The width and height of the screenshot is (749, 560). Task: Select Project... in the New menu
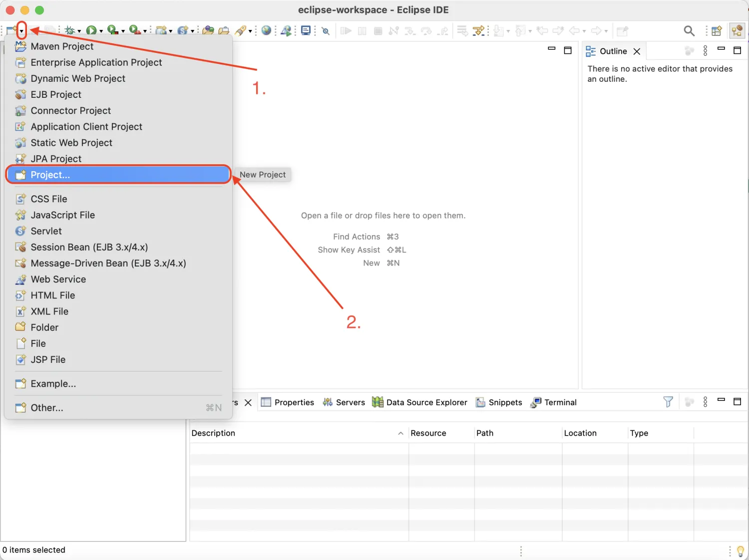click(50, 175)
